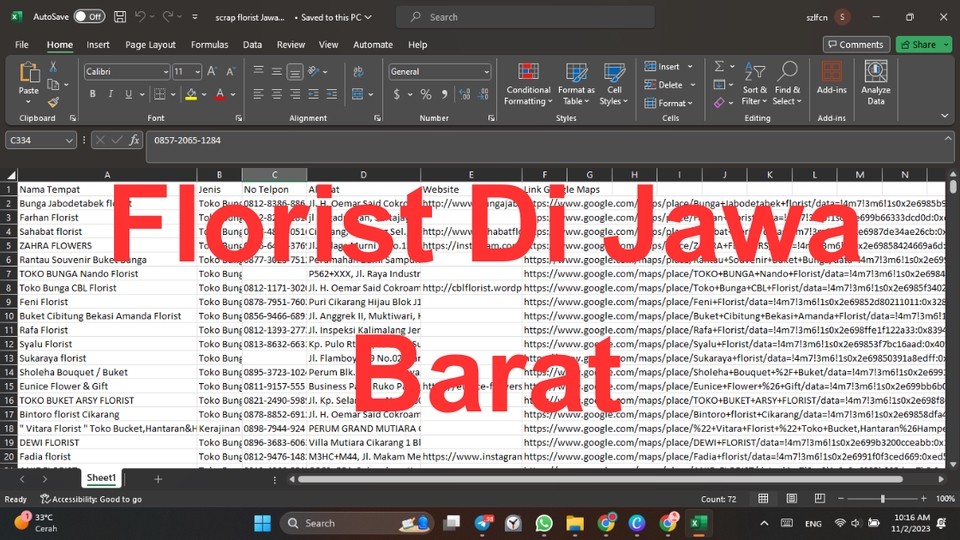Open the borders dropdown arrow
Viewport: 960px width, 540px height.
(173, 95)
